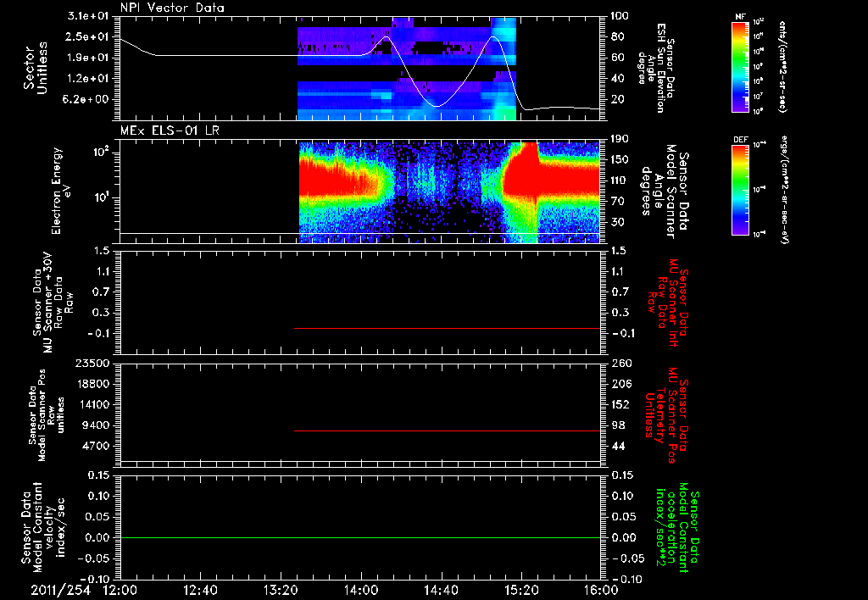Click the 1.9e+01 sector tick label
Screen dimensions: 868x600
click(x=88, y=58)
